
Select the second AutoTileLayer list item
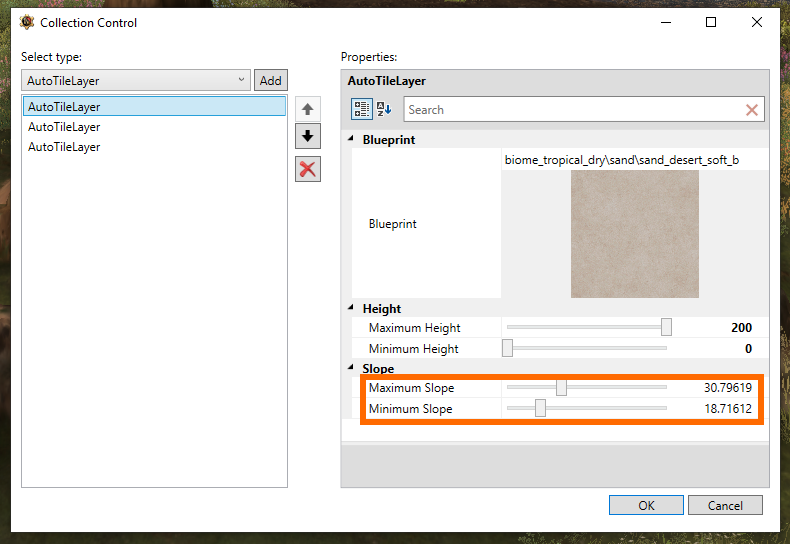click(154, 126)
